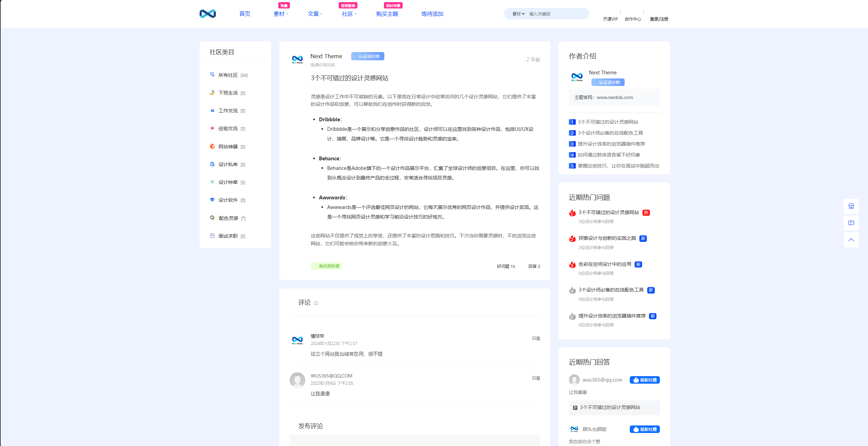
Task: Click the post author avatar beside Next Theme
Action: (x=297, y=59)
